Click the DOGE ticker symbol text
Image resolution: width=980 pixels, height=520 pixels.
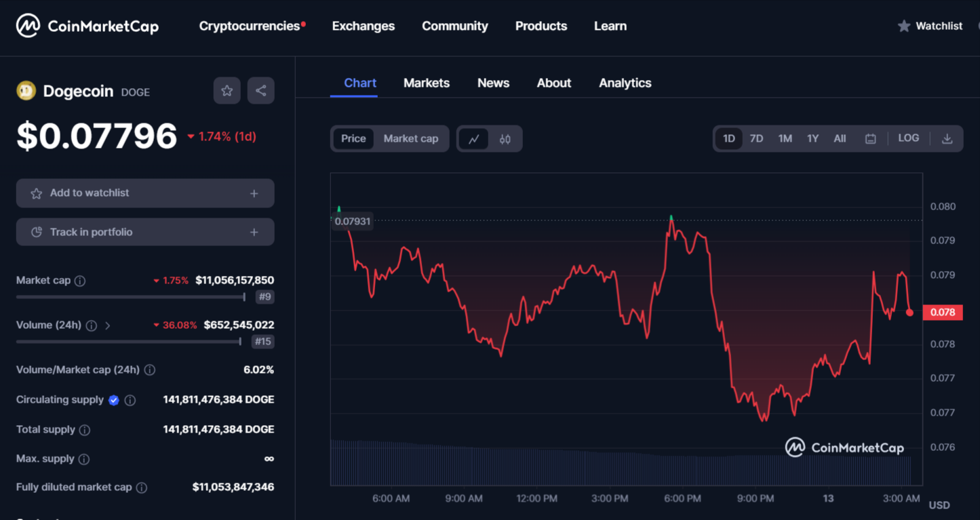point(136,92)
